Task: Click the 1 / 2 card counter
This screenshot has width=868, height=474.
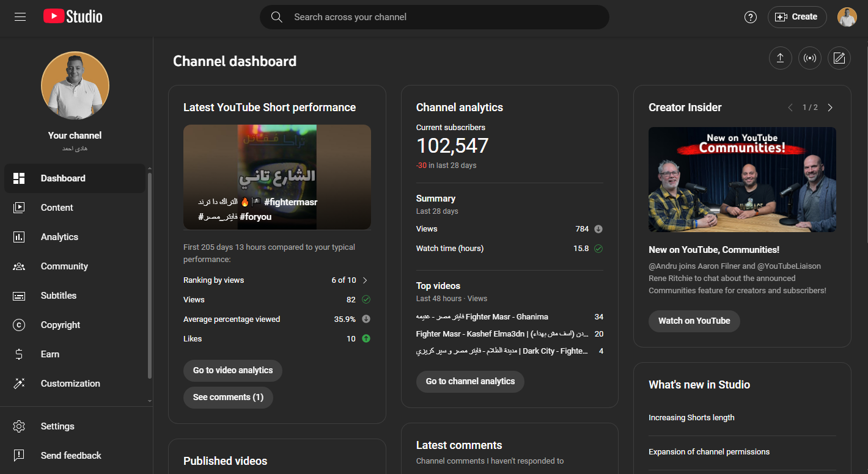Action: pyautogui.click(x=810, y=108)
